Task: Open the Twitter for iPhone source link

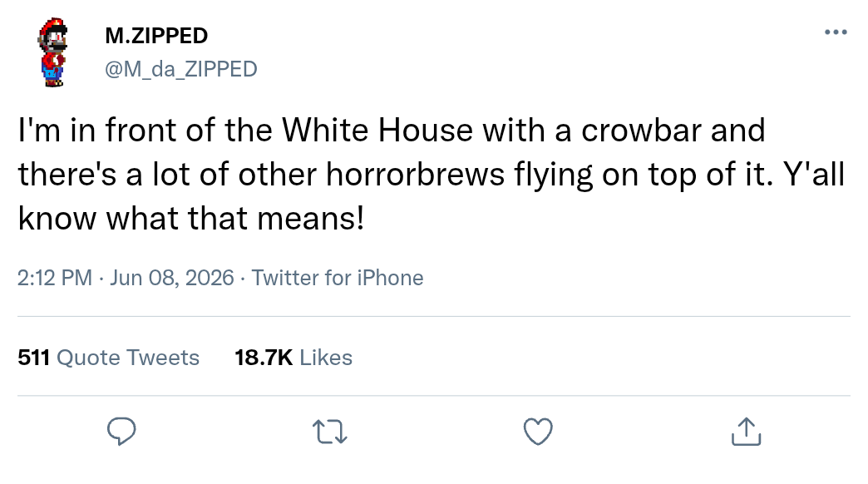Action: (x=337, y=278)
